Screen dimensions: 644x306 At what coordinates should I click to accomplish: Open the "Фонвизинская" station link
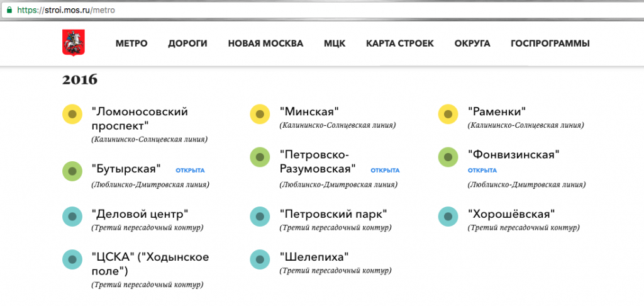point(514,155)
